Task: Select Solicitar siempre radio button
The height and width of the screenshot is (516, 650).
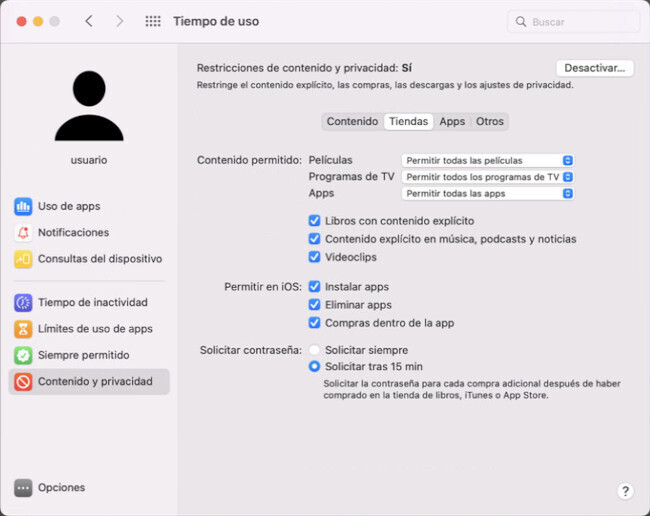Action: tap(315, 350)
